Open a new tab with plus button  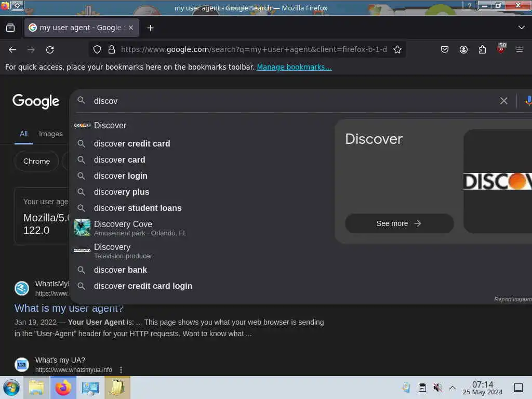(x=150, y=28)
